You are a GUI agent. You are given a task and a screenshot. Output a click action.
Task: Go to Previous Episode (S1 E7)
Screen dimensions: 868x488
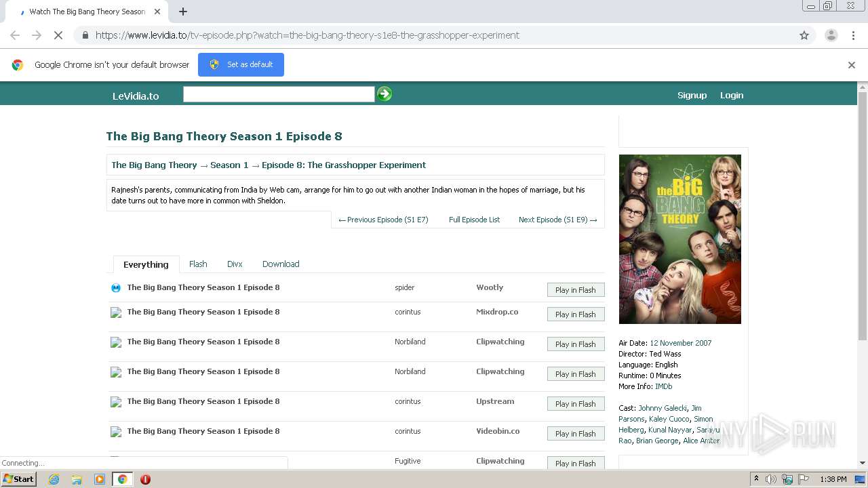383,220
